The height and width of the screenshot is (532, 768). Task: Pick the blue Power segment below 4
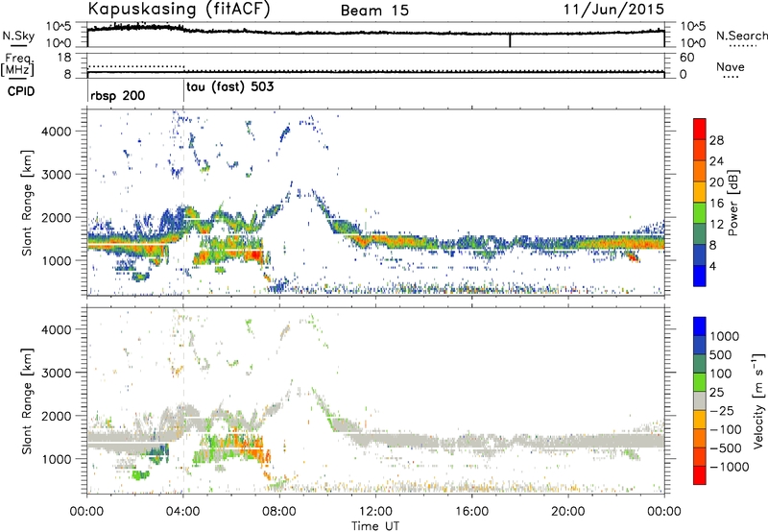(700, 276)
